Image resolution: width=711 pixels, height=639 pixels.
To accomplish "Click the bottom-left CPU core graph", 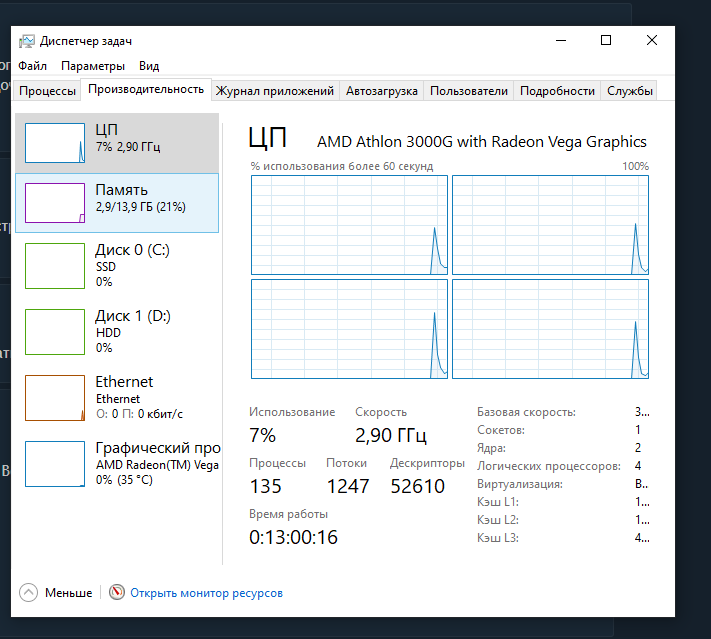I will (349, 329).
